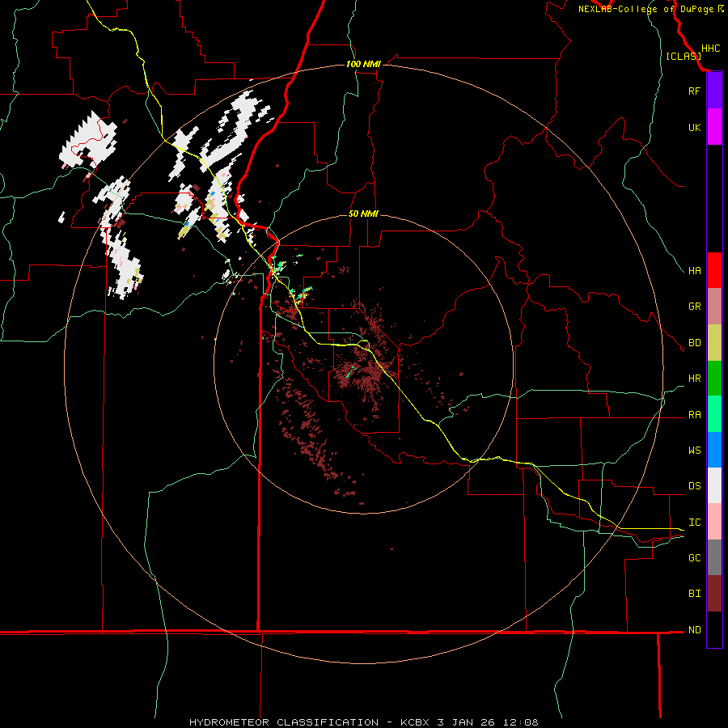Click the WS blue legend swatch
Screen dimensions: 728x728
point(714,450)
